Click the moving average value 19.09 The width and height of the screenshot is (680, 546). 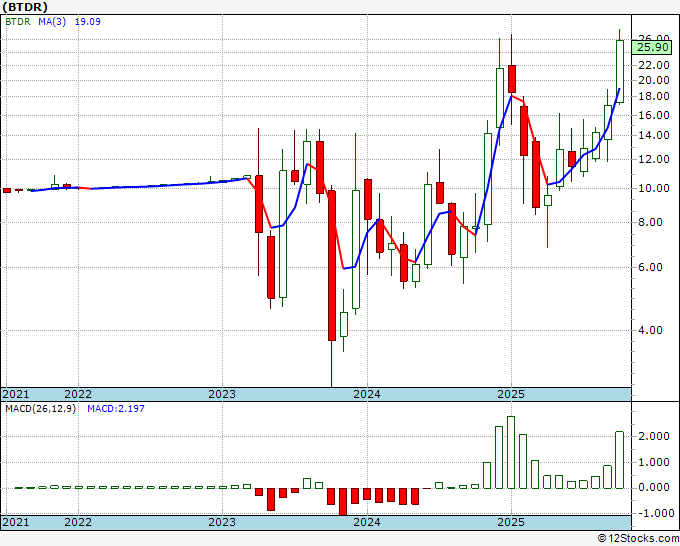pyautogui.click(x=88, y=22)
